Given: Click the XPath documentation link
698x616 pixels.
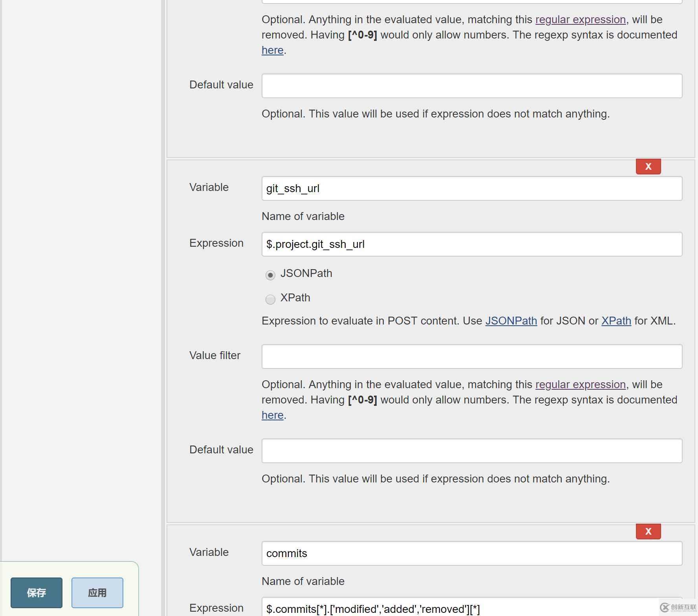Looking at the screenshot, I should coord(616,321).
